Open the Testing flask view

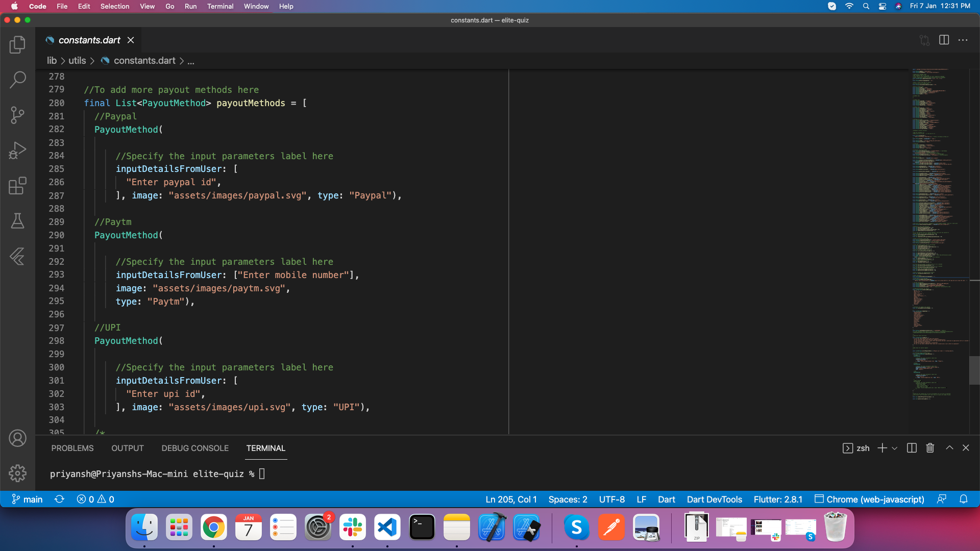[x=17, y=221]
